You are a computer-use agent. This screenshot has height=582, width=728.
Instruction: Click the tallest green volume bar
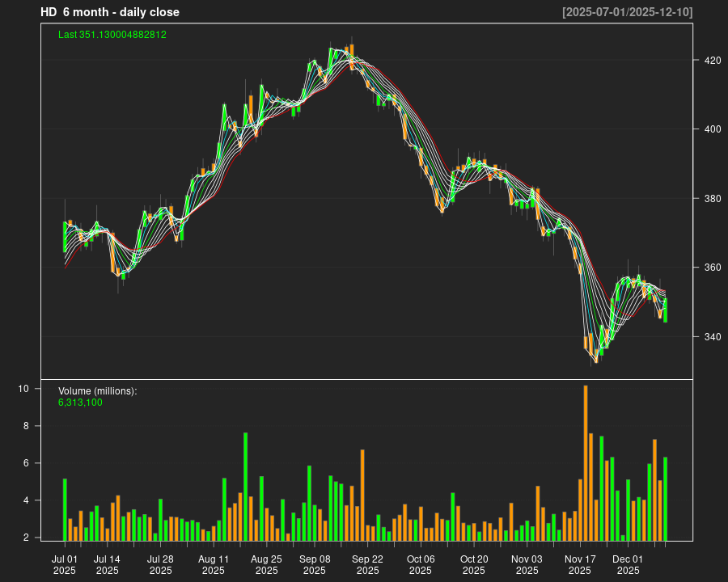pyautogui.click(x=245, y=487)
